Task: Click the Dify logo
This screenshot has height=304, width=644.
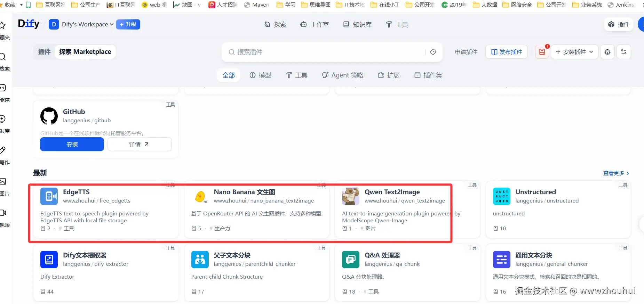Action: point(29,24)
